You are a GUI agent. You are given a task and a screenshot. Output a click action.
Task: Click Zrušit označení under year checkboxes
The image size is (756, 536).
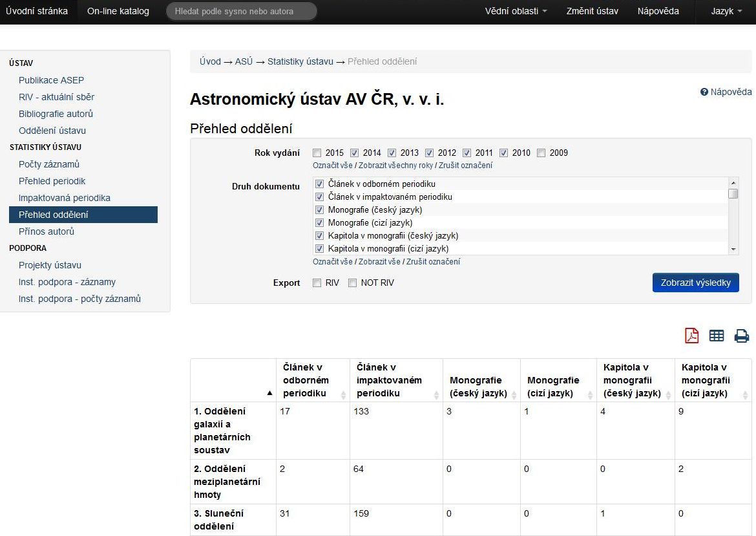(x=465, y=166)
